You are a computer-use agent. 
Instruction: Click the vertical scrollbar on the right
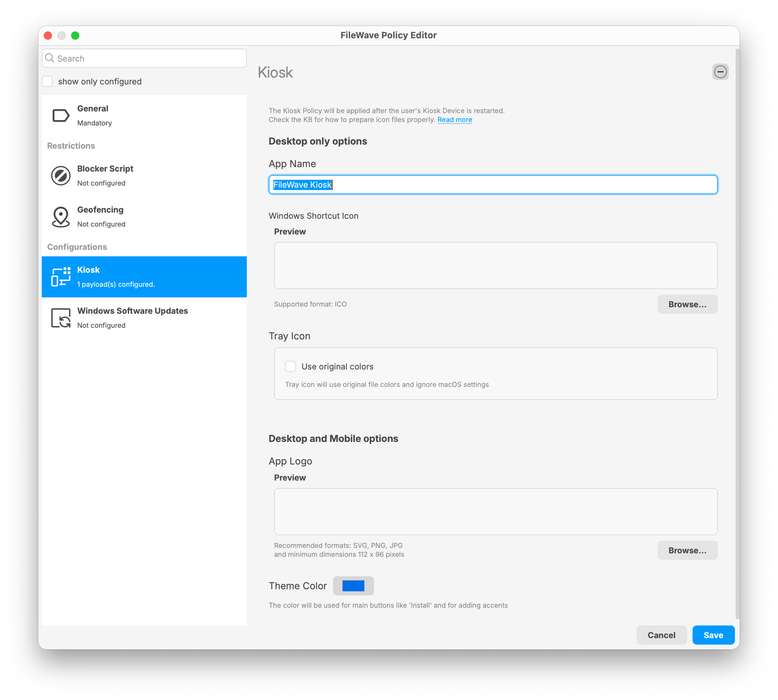[x=737, y=334]
